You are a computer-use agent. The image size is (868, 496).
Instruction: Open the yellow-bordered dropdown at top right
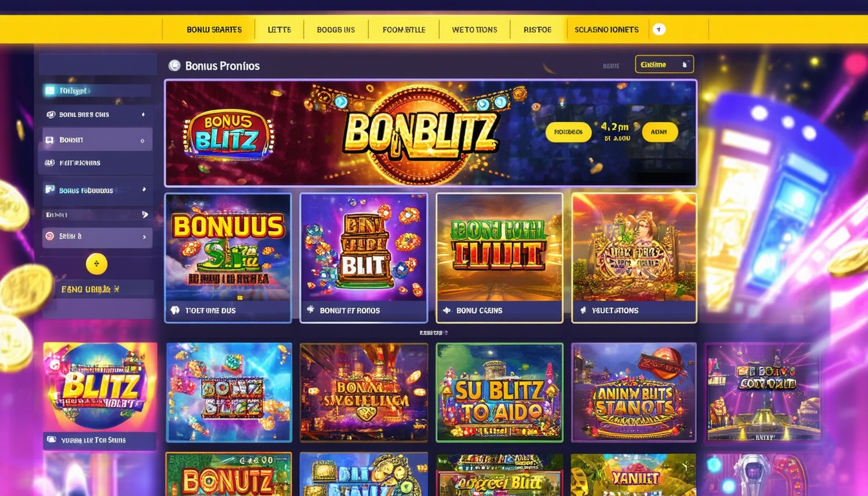[664, 64]
